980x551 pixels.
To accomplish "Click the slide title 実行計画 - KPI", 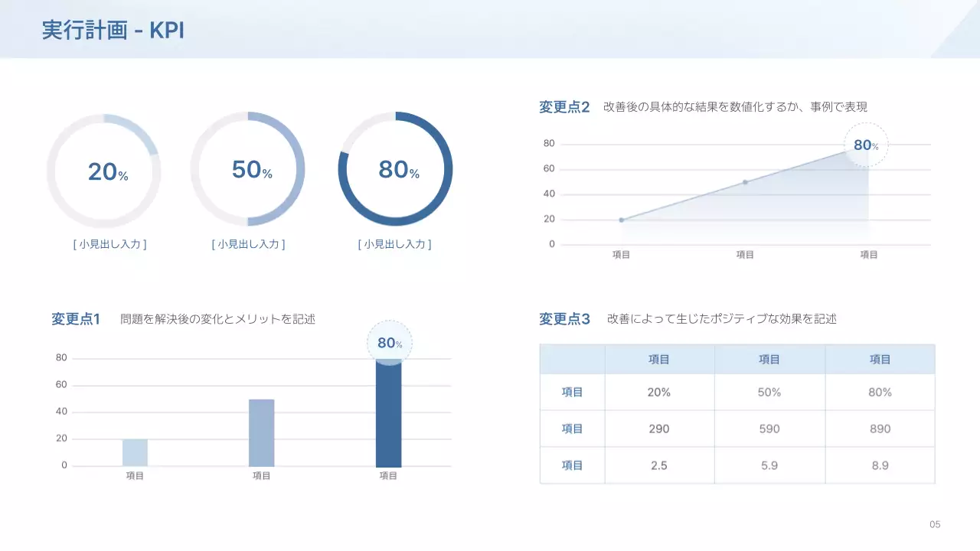I will click(113, 31).
